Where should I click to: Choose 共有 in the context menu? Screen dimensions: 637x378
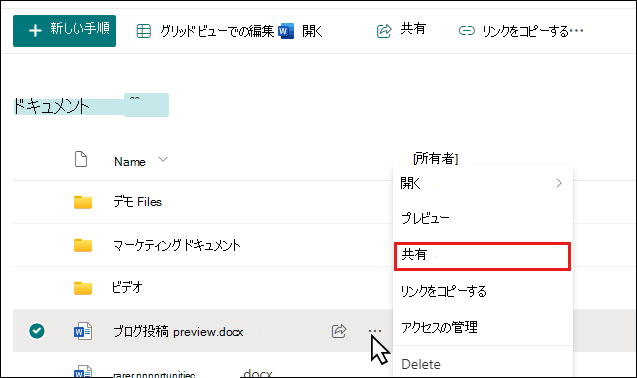[x=483, y=256]
